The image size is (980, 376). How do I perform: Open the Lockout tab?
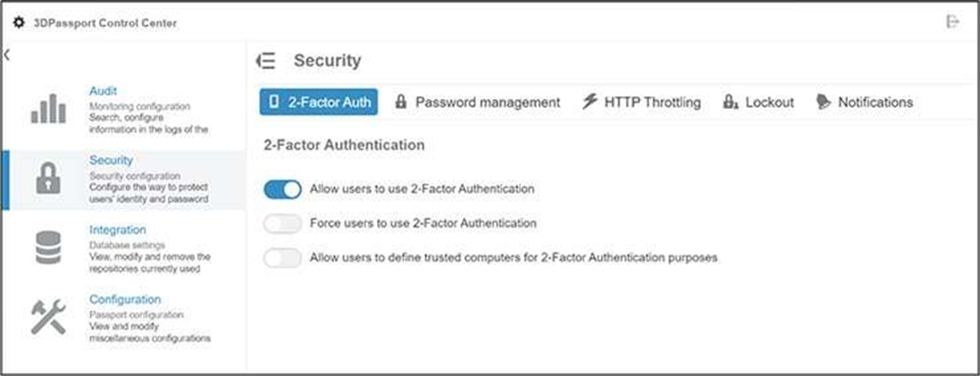[x=759, y=102]
